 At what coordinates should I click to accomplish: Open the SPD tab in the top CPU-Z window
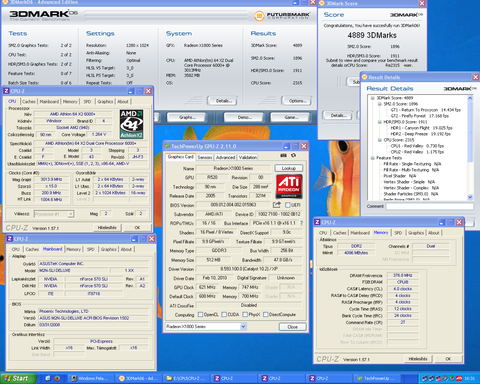(87, 101)
